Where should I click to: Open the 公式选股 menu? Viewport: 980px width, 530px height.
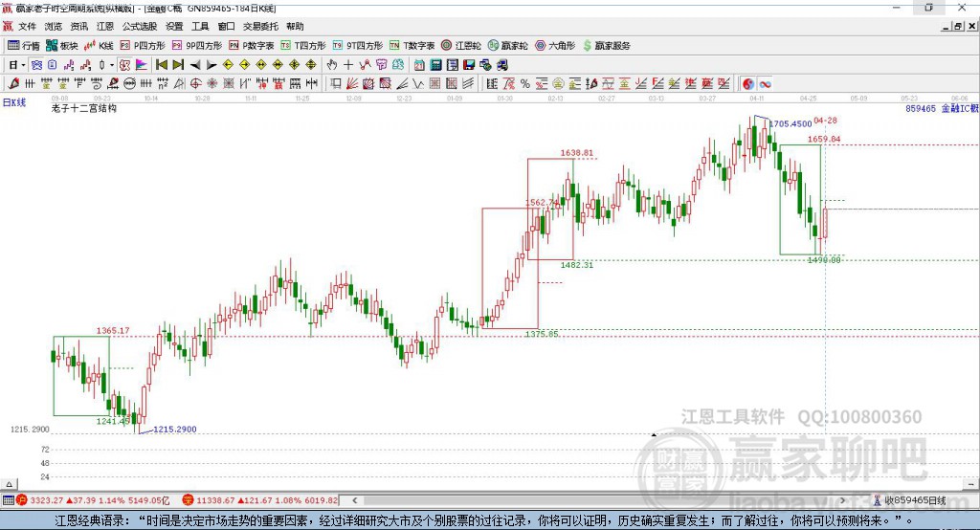click(140, 26)
